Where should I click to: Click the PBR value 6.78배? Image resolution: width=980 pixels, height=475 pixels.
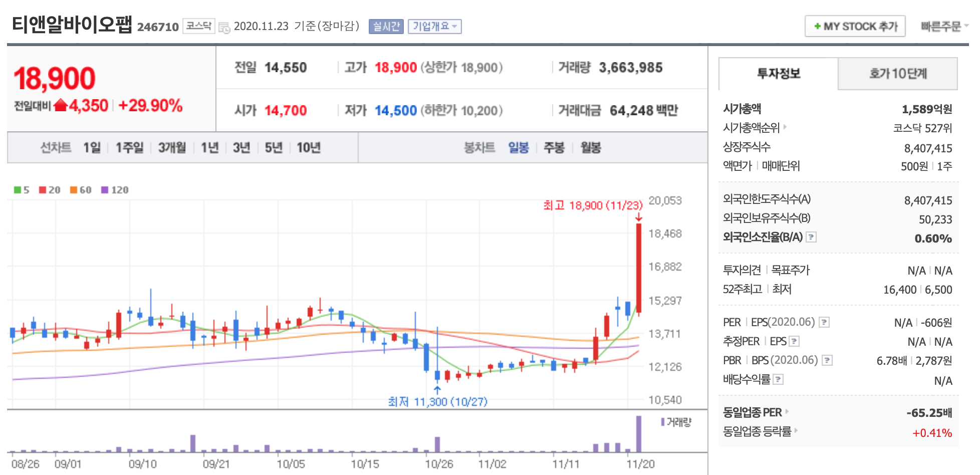tap(892, 361)
